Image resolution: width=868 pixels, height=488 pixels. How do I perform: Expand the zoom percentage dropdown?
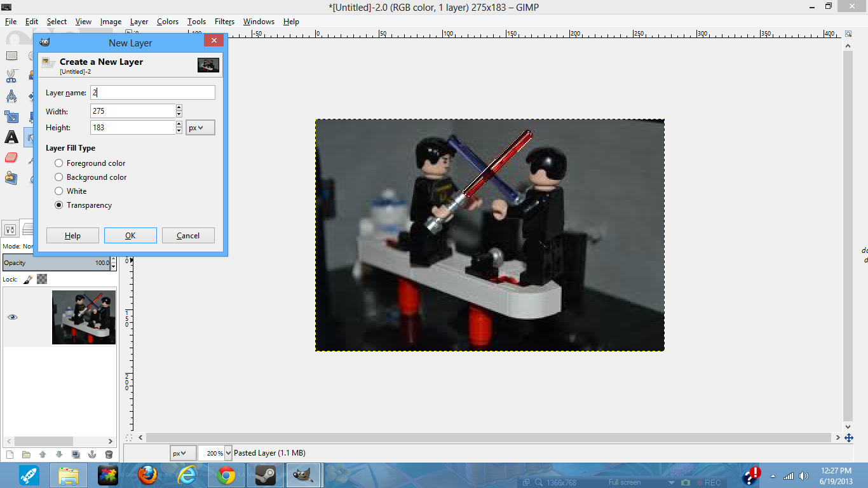[x=228, y=453]
